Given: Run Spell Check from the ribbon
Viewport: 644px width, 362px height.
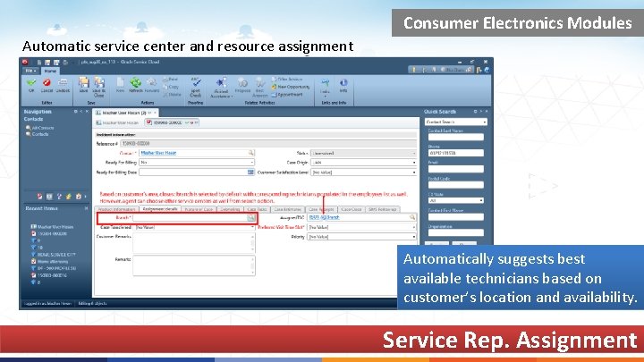Looking at the screenshot, I should click(196, 87).
